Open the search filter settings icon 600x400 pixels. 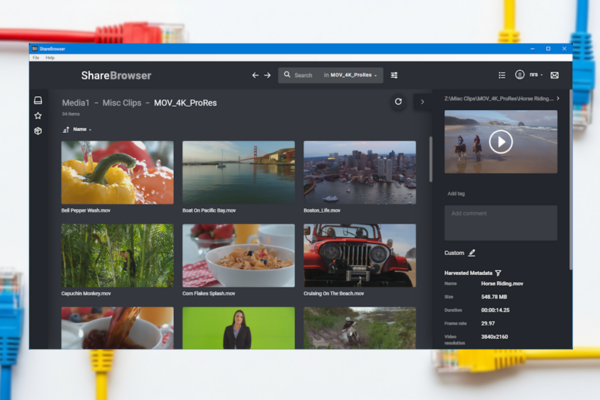click(394, 75)
